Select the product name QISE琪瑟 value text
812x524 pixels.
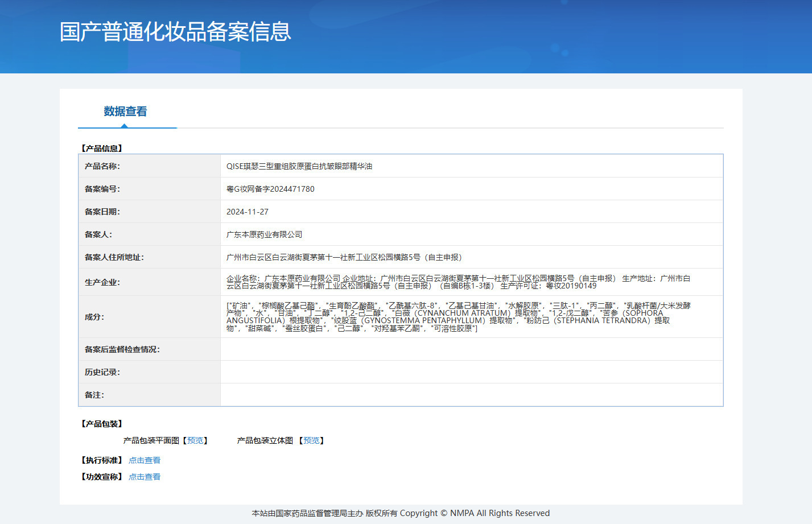(299, 166)
